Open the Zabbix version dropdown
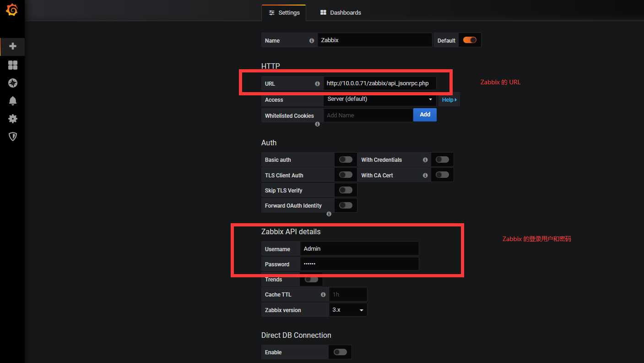Viewport: 644px width, 363px height. [348, 310]
